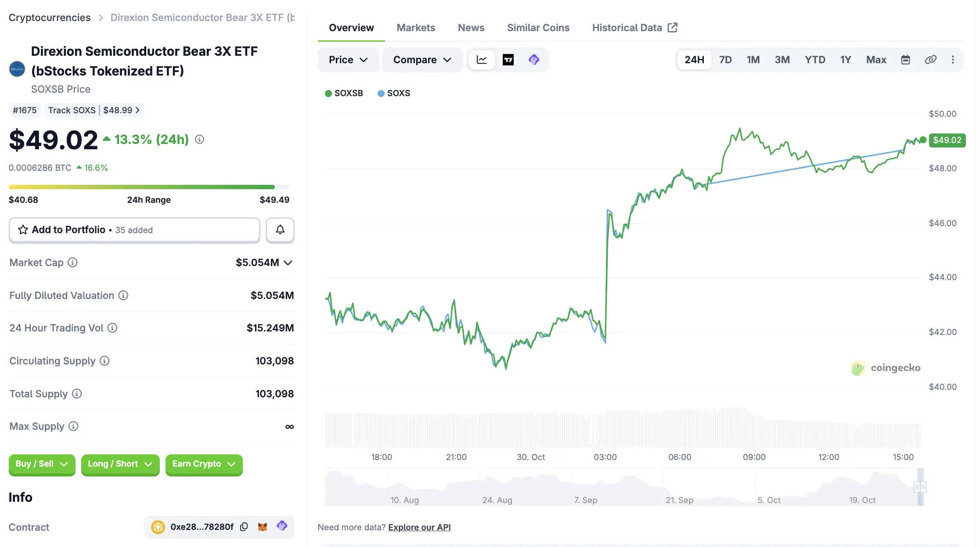Show info tooltip for Max Supply
The width and height of the screenshot is (980, 547).
(74, 426)
